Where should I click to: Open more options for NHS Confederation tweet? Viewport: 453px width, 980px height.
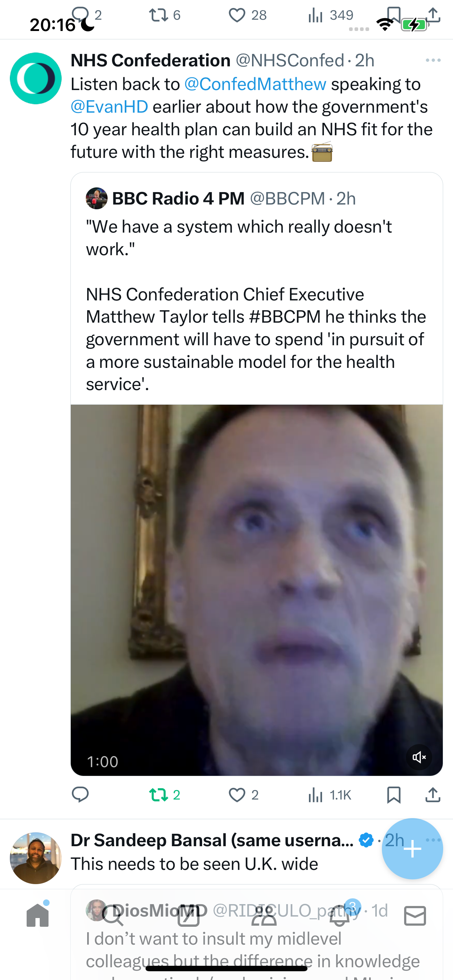point(433,61)
